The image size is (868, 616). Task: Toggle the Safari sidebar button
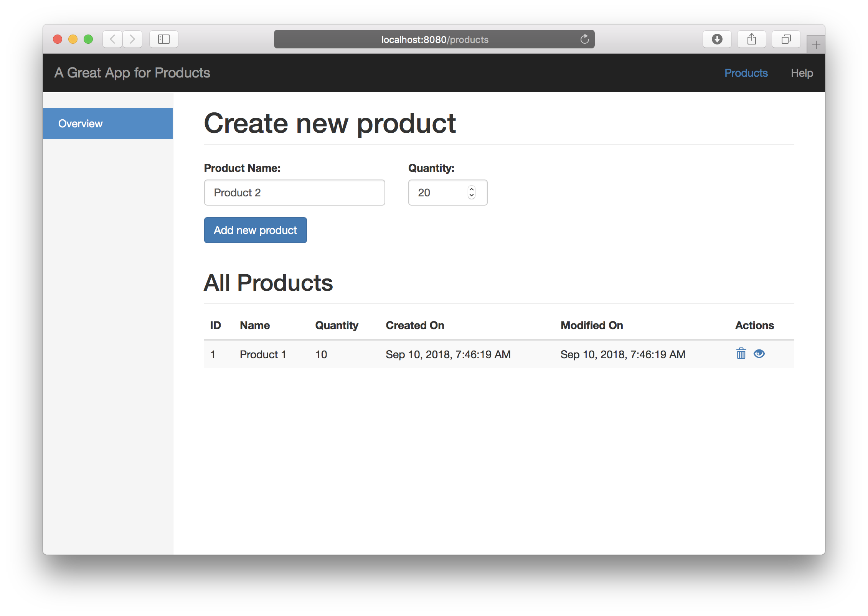164,39
